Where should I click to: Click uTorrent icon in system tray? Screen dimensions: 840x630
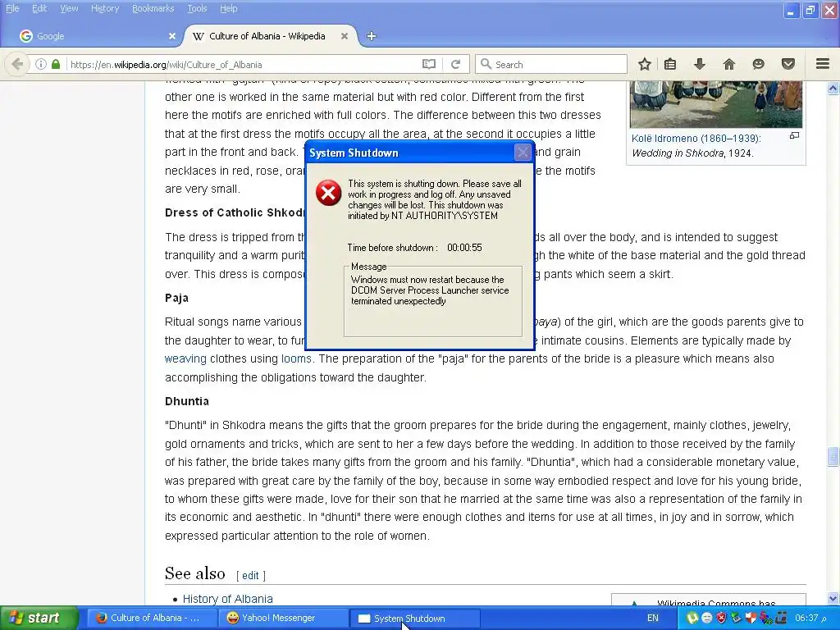point(692,619)
